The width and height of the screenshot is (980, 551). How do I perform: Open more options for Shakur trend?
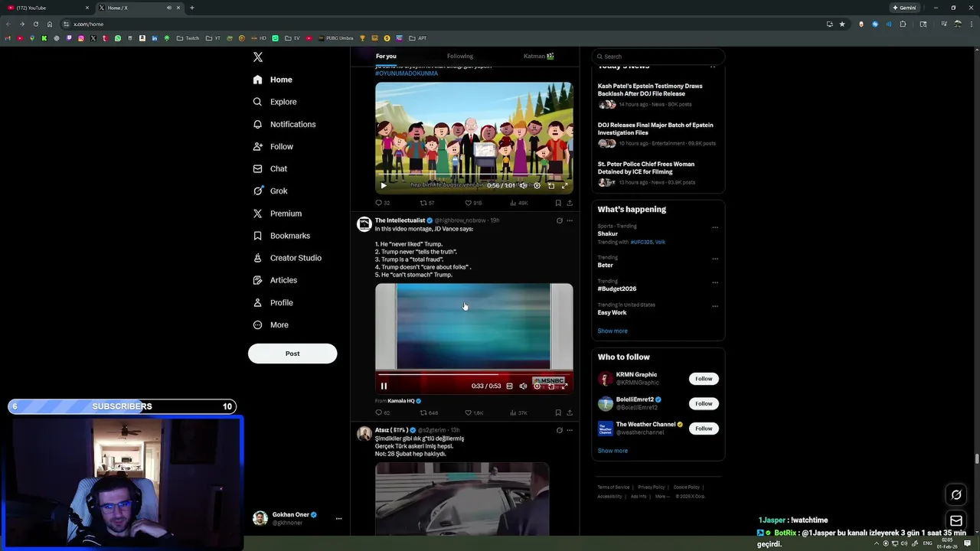[x=715, y=227]
